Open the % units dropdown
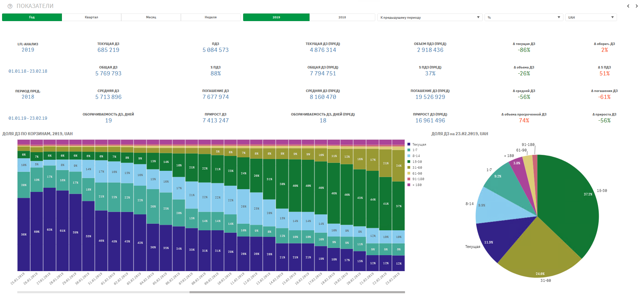The width and height of the screenshot is (644, 296). pos(524,17)
